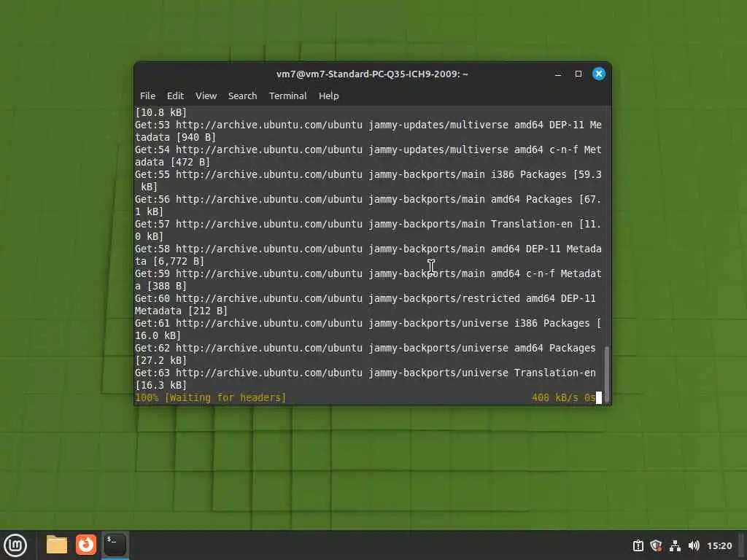
Task: Close the terminal window
Action: 599,74
